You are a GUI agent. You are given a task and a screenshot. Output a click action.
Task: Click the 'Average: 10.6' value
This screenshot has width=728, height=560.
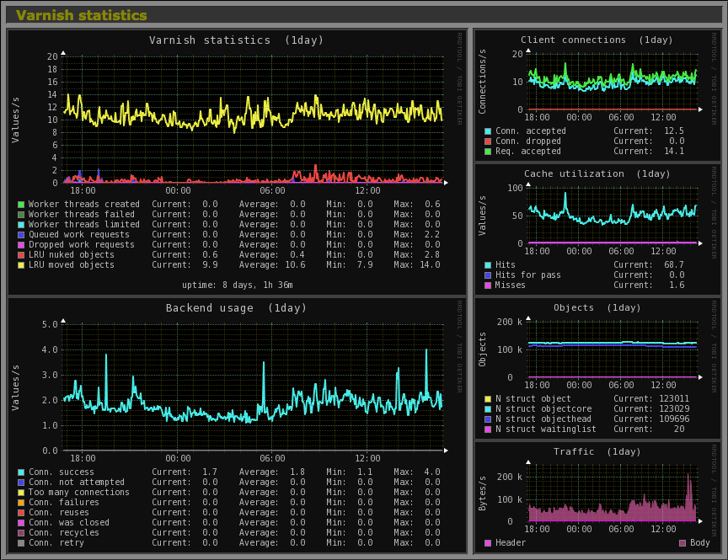pyautogui.click(x=272, y=265)
